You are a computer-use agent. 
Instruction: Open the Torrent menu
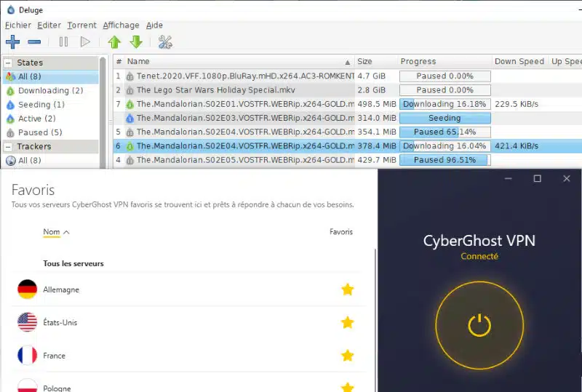pos(81,25)
